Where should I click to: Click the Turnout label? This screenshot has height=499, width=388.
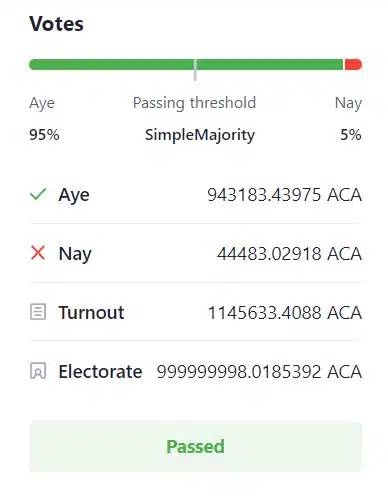(x=91, y=313)
